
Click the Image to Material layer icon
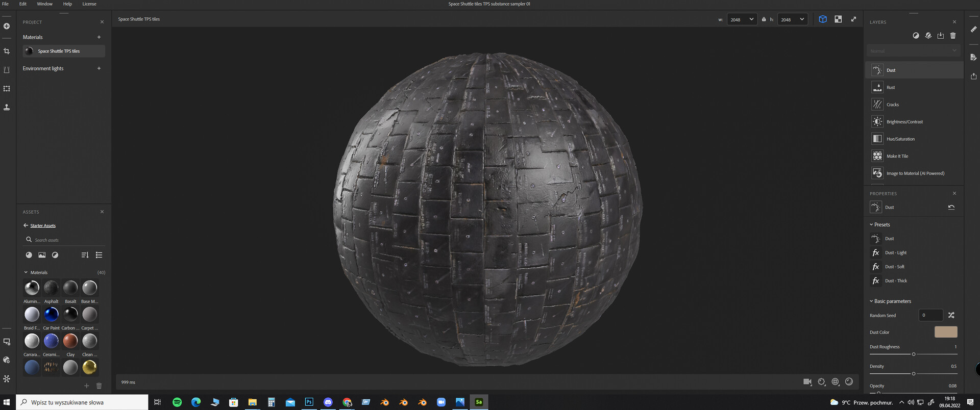(x=877, y=173)
